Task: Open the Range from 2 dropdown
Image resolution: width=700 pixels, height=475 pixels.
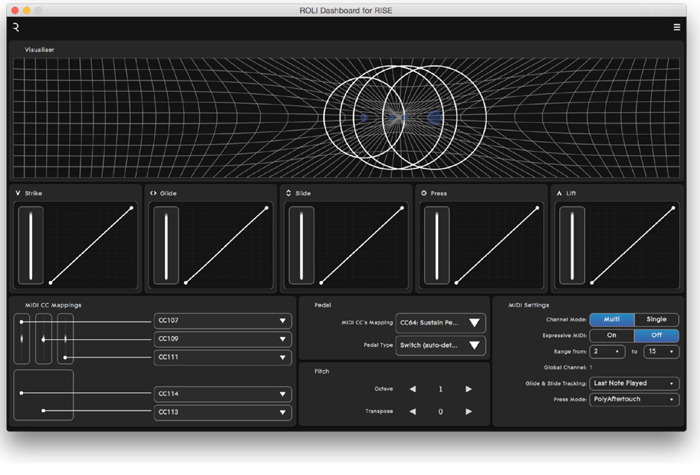Action: pyautogui.click(x=607, y=352)
